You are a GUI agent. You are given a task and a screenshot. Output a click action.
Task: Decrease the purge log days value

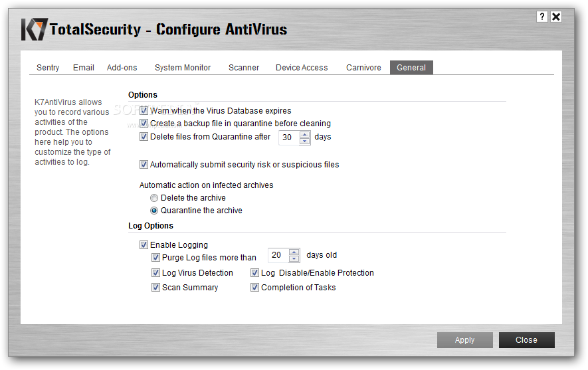point(294,258)
